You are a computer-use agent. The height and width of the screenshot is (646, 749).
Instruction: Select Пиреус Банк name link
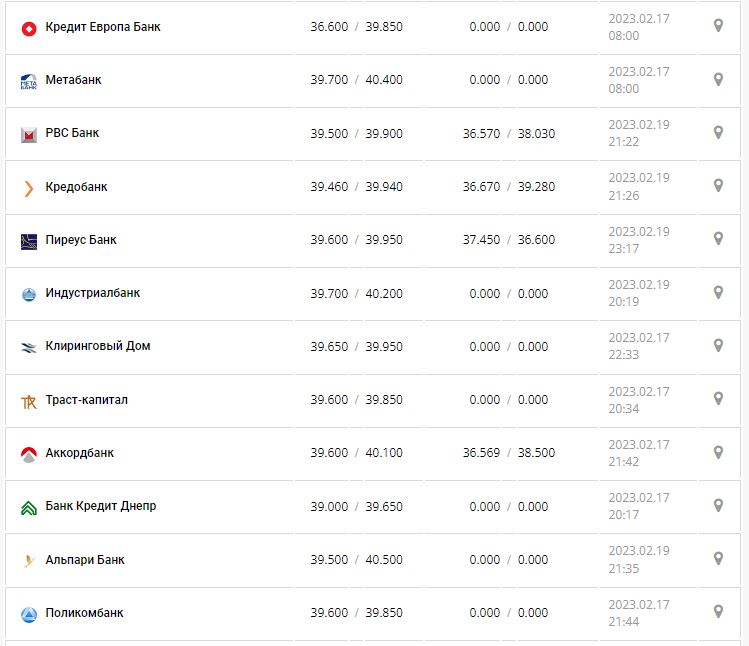point(81,240)
